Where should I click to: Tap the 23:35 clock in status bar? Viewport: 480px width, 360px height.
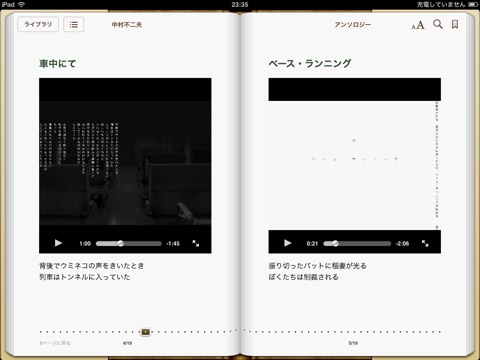point(240,4)
